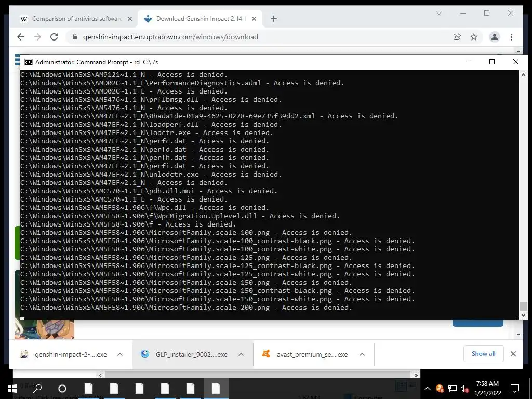The image size is (532, 399).
Task: Focus the address bar URL
Action: click(170, 37)
